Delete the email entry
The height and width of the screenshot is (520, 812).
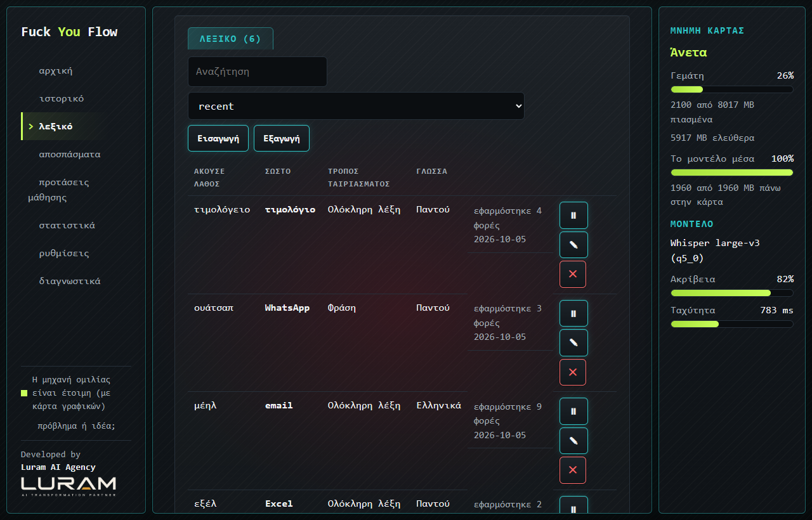[573, 470]
